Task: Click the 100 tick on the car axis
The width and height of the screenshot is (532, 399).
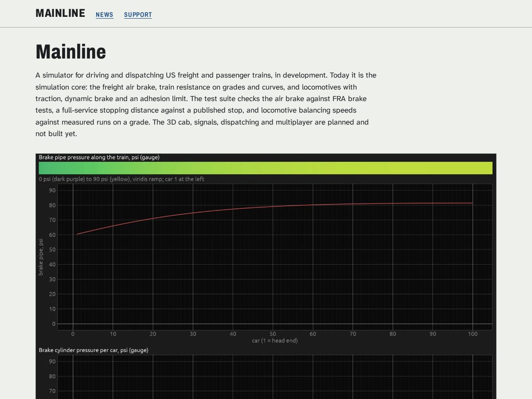Action: (473, 334)
